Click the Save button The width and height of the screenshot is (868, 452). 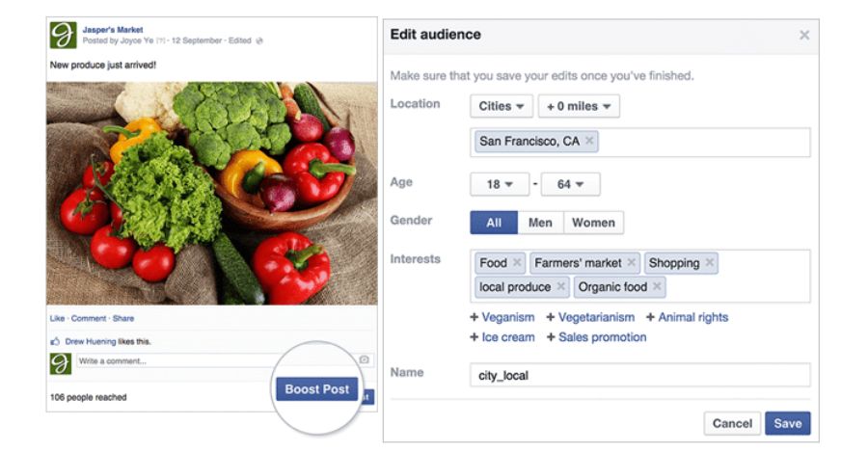[x=788, y=423]
